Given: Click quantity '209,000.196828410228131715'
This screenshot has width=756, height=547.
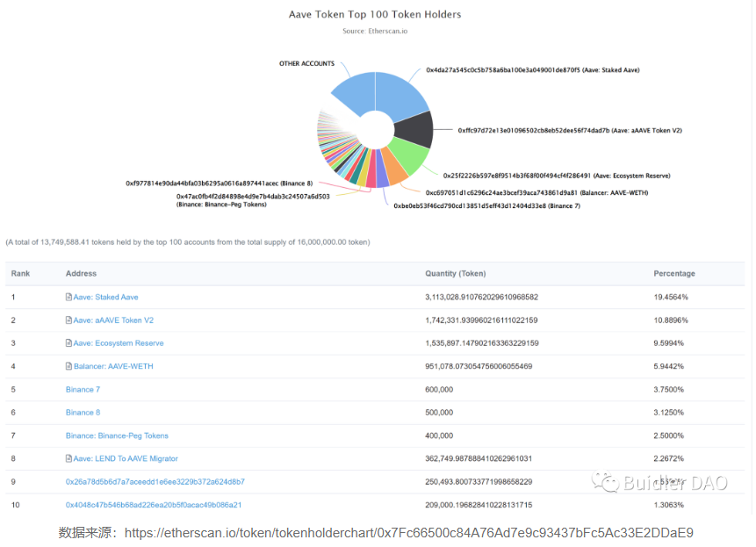Looking at the screenshot, I should 479,505.
